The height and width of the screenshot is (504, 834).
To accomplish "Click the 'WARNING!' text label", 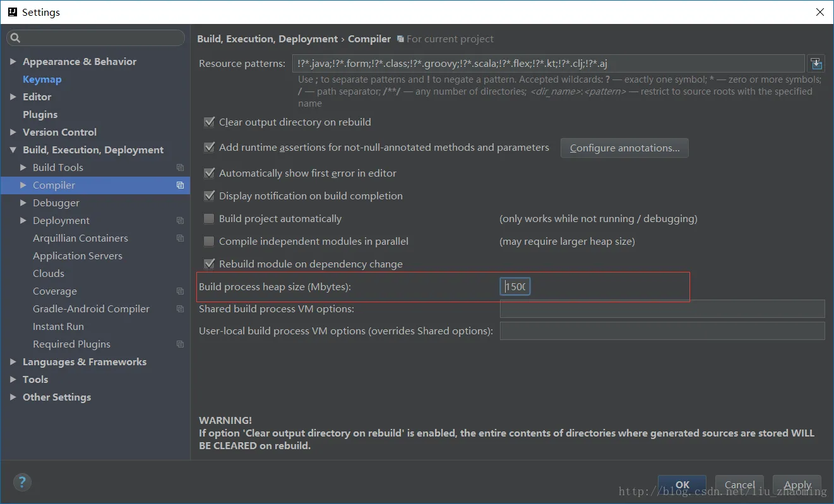I will click(x=225, y=420).
